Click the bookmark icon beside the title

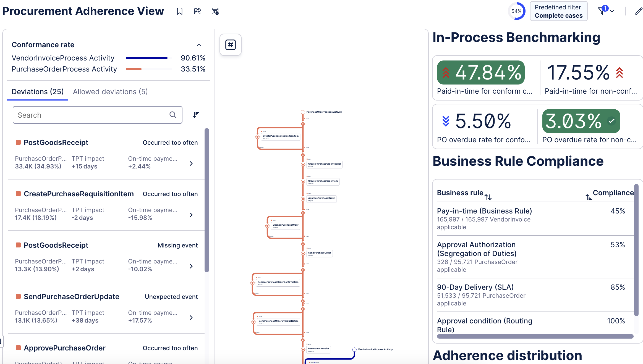pos(180,11)
